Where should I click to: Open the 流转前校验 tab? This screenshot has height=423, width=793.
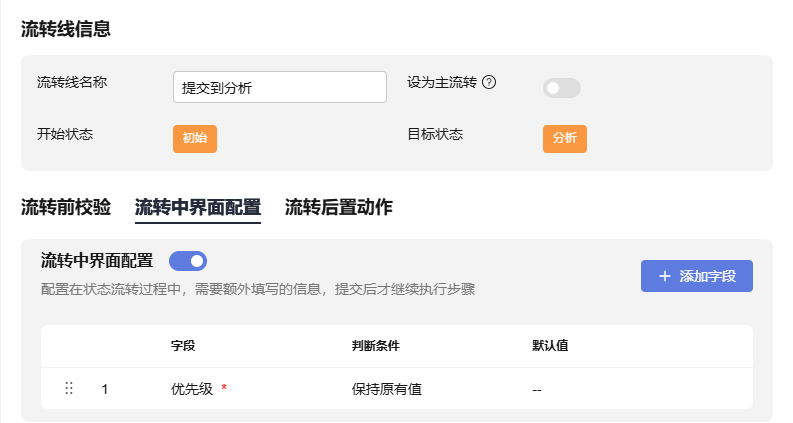[x=66, y=207]
